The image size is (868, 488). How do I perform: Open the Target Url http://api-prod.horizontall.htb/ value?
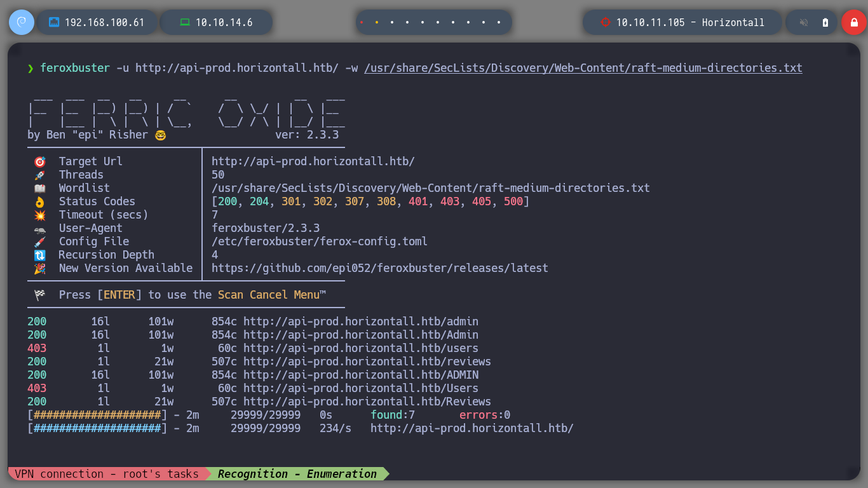pyautogui.click(x=313, y=161)
